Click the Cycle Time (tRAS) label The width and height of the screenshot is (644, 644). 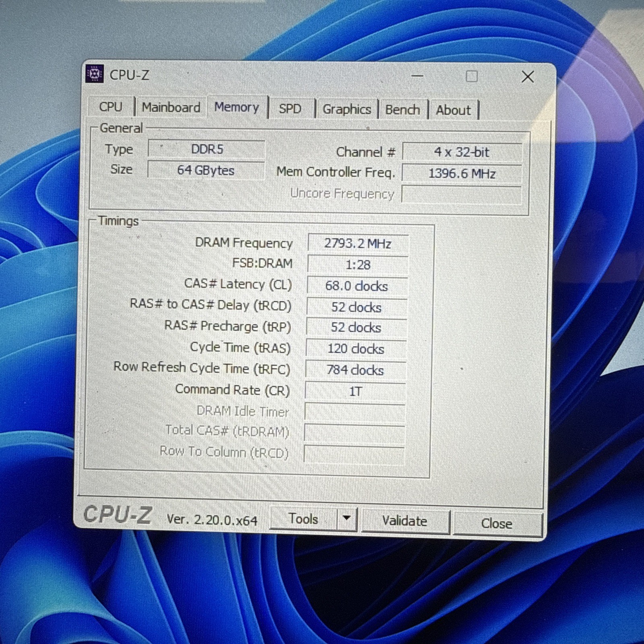coord(240,347)
